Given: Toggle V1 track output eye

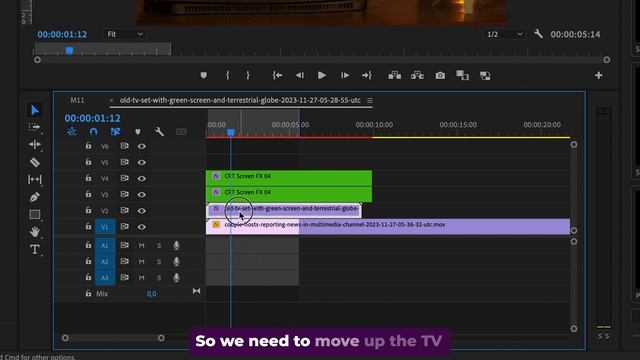Looking at the screenshot, I should (142, 227).
